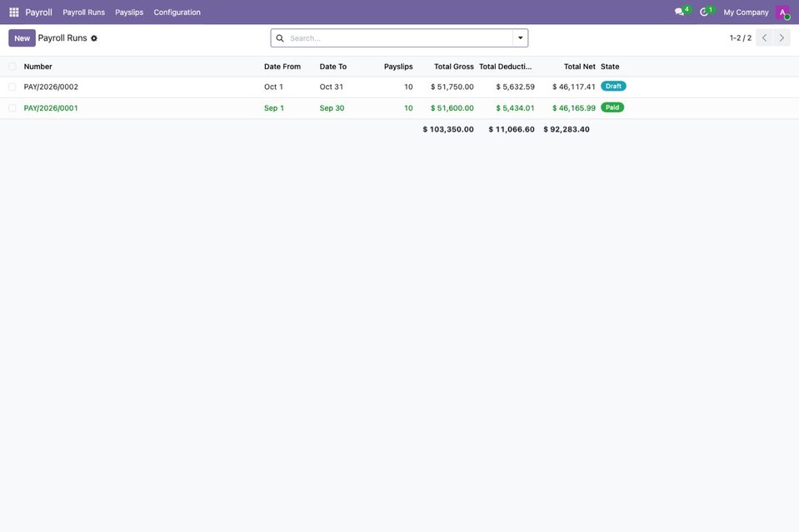Click the $ 103,350.00 gross total

coord(448,129)
